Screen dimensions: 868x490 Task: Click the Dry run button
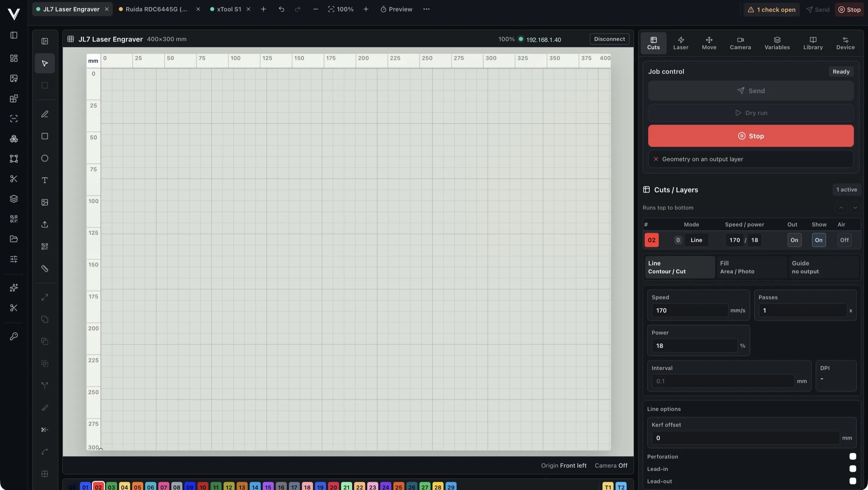[751, 113]
